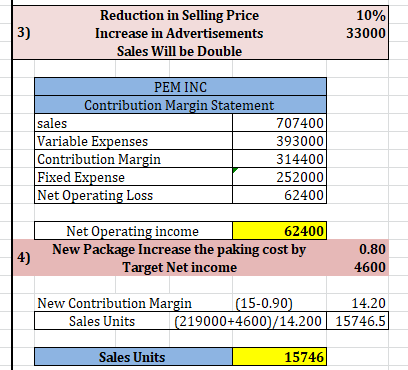Image resolution: width=408 pixels, height=370 pixels.
Task: Click the 393000 value cell
Action: click(x=279, y=141)
